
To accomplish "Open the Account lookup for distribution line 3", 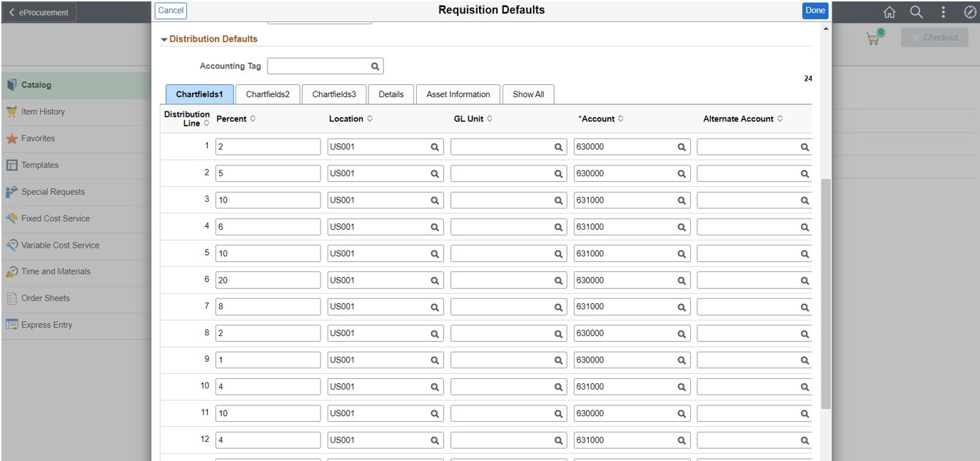I will 680,199.
